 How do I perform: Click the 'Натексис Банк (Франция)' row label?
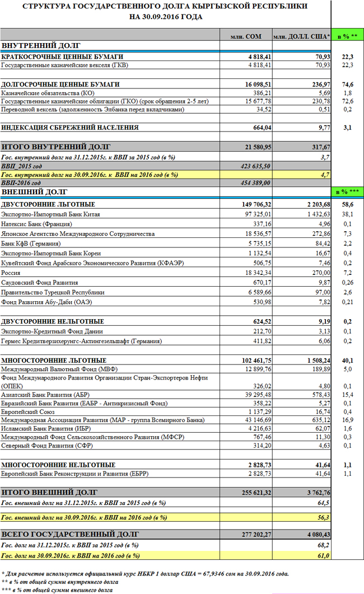coord(36,224)
